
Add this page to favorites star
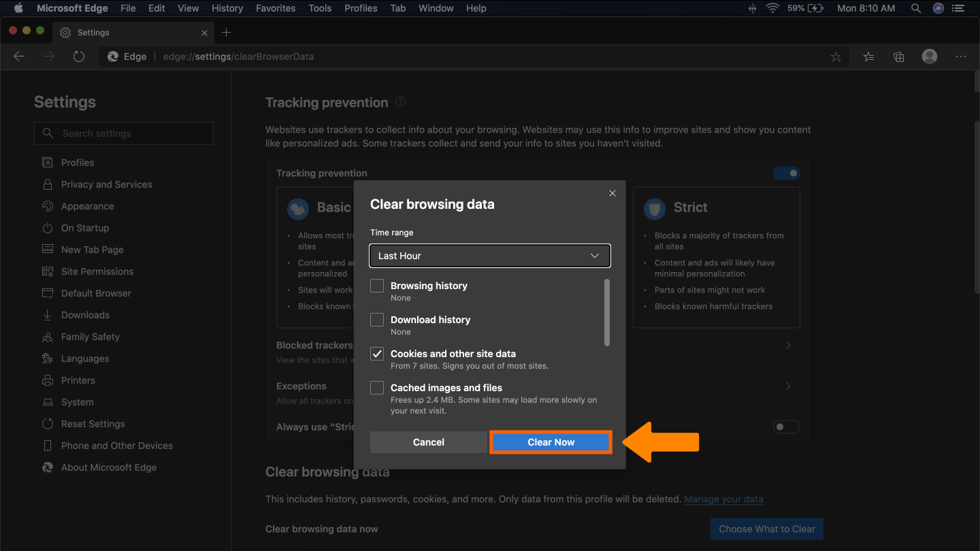pyautogui.click(x=836, y=57)
